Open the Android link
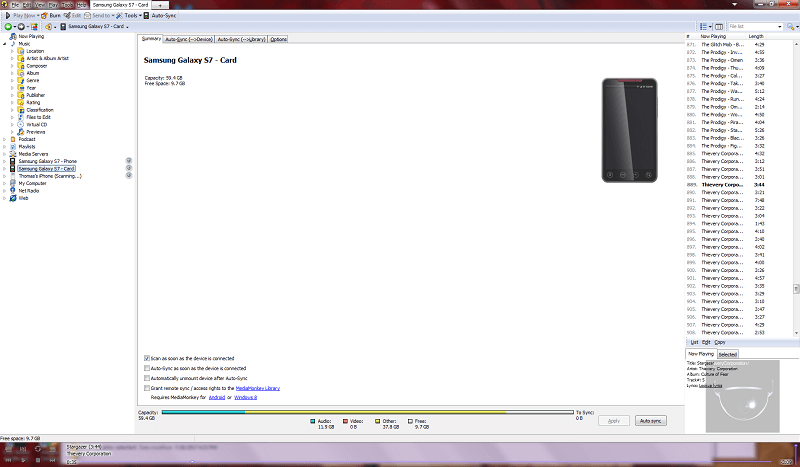Image resolution: width=800 pixels, height=467 pixels. click(217, 398)
